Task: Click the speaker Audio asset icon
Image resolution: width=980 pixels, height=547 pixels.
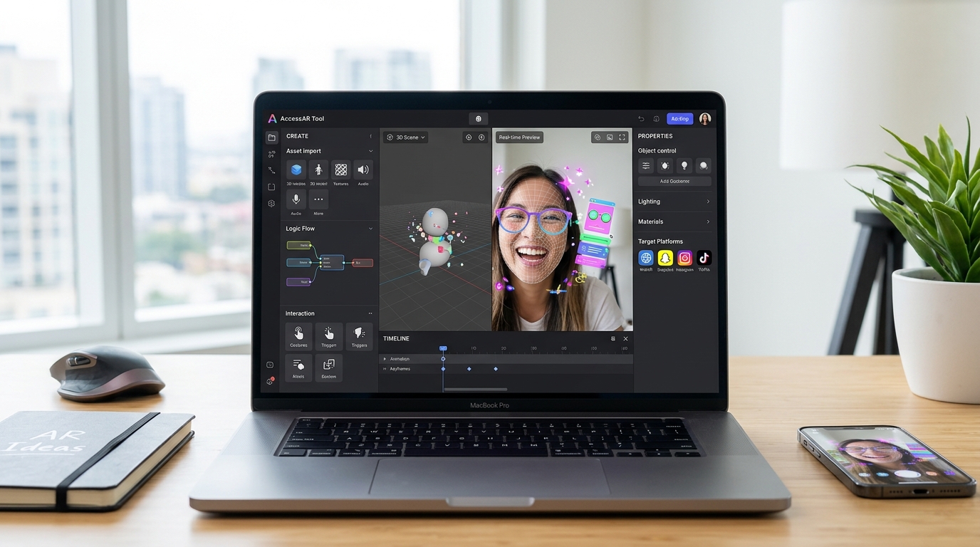Action: (363, 170)
